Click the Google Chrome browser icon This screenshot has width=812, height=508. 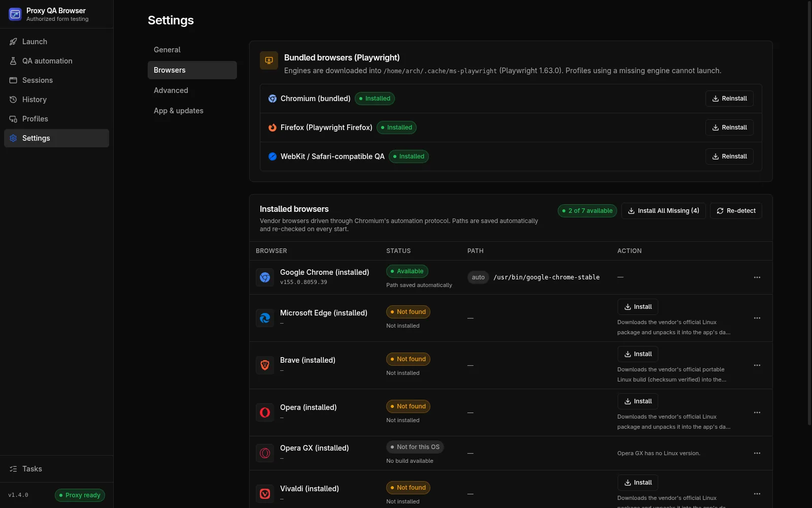265,277
